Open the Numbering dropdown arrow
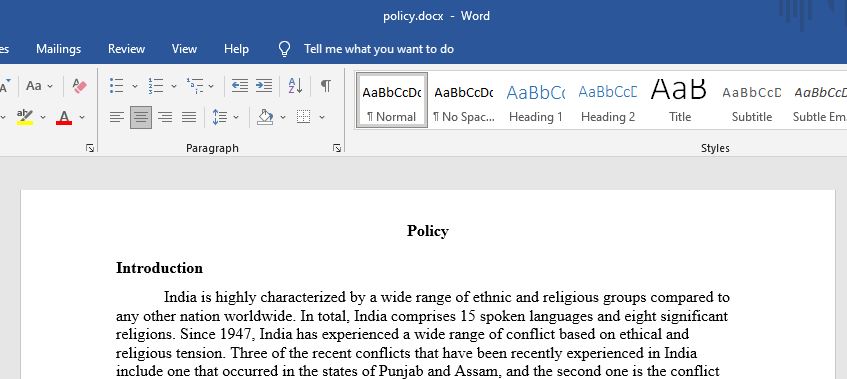847x379 pixels. click(x=174, y=86)
